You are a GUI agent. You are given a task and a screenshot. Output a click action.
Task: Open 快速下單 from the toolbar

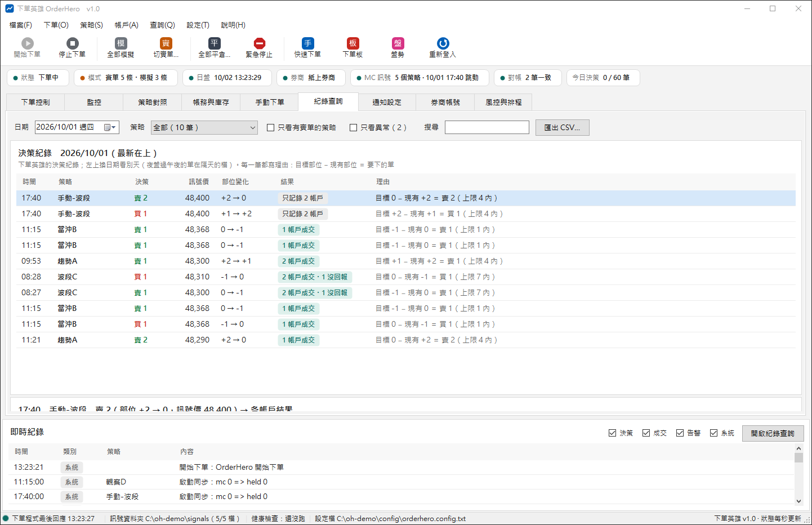pyautogui.click(x=307, y=43)
